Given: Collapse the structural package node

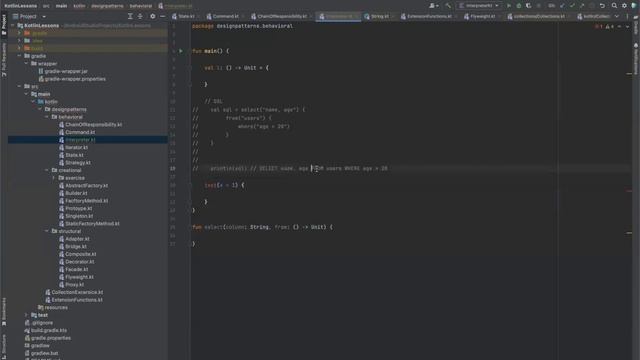Looking at the screenshot, I should click(x=47, y=231).
